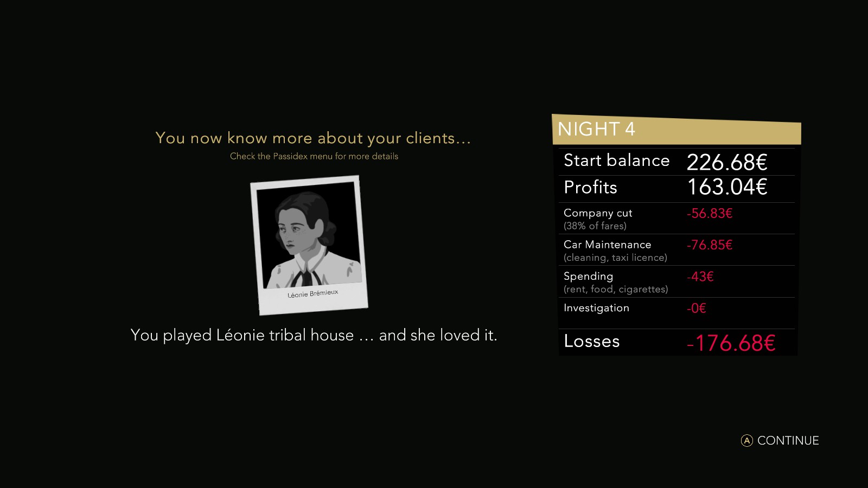Click the -56.83€ company cut amount

(710, 214)
